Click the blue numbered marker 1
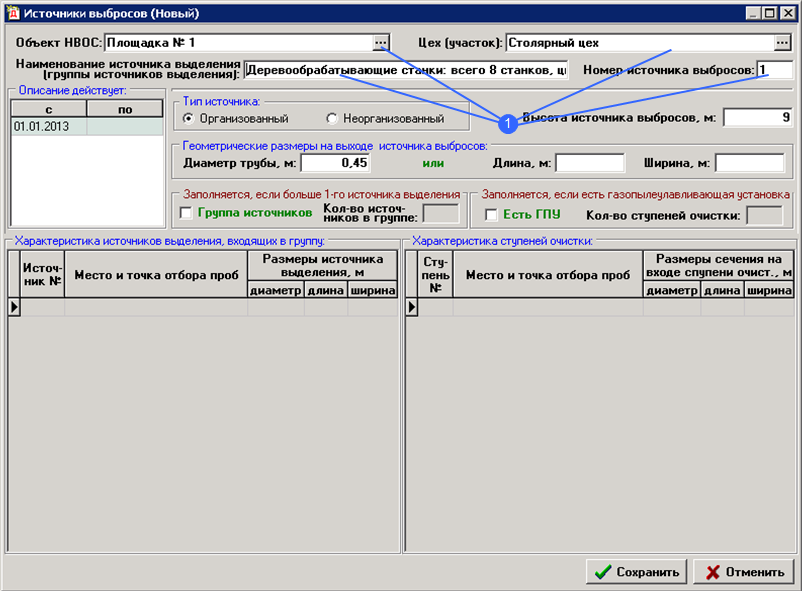 507,123
